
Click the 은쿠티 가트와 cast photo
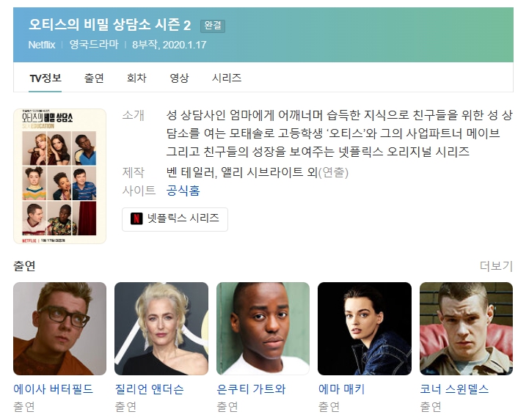(x=263, y=328)
